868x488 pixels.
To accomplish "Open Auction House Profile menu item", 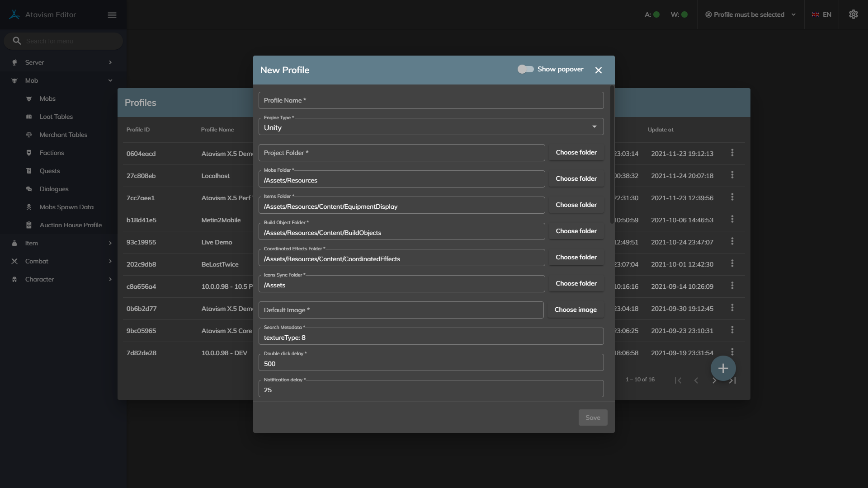I will coord(71,225).
